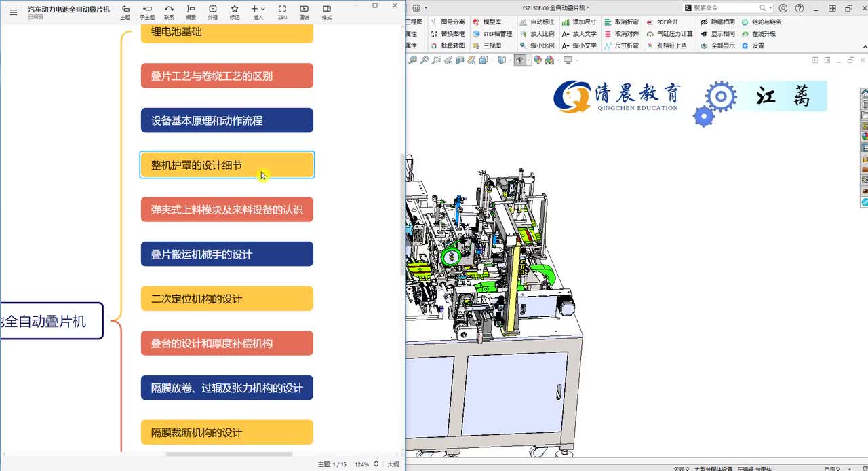Open the plugin 设置 settings
Viewport: 868px width, 471px height.
coord(753,45)
